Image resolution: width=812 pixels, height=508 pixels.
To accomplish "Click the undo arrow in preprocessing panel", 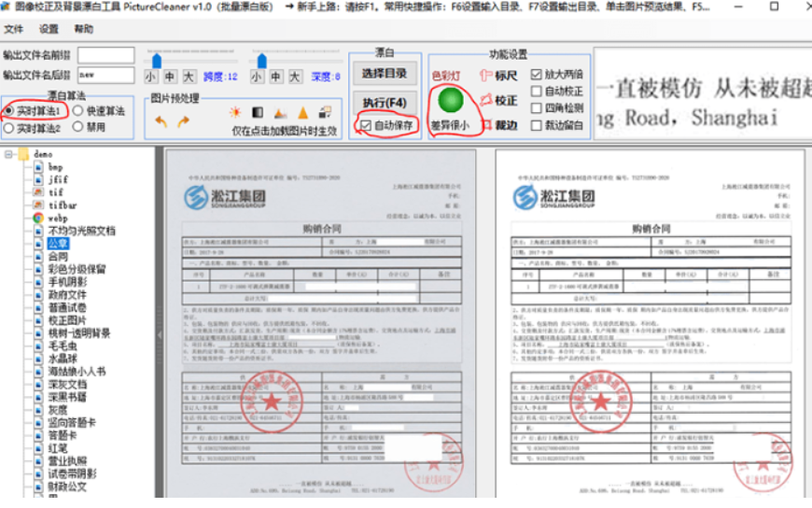I will tap(161, 121).
